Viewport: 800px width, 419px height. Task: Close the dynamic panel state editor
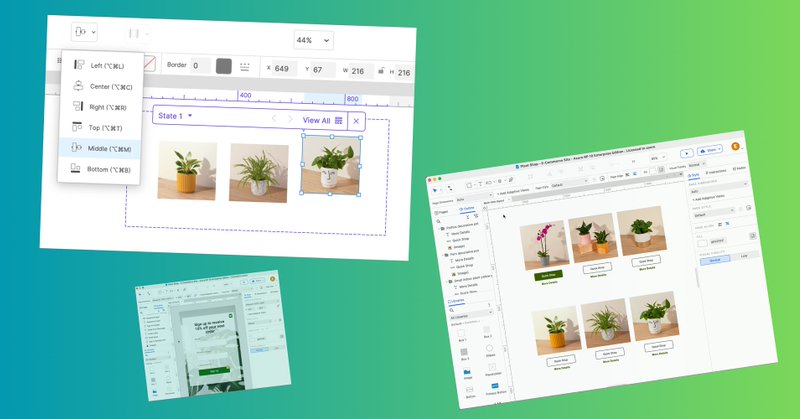coord(356,121)
